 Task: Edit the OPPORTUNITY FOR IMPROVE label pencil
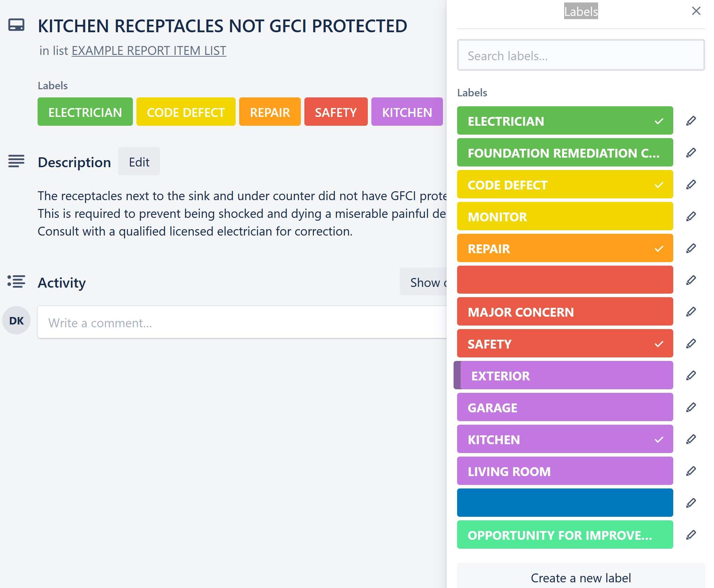click(691, 535)
